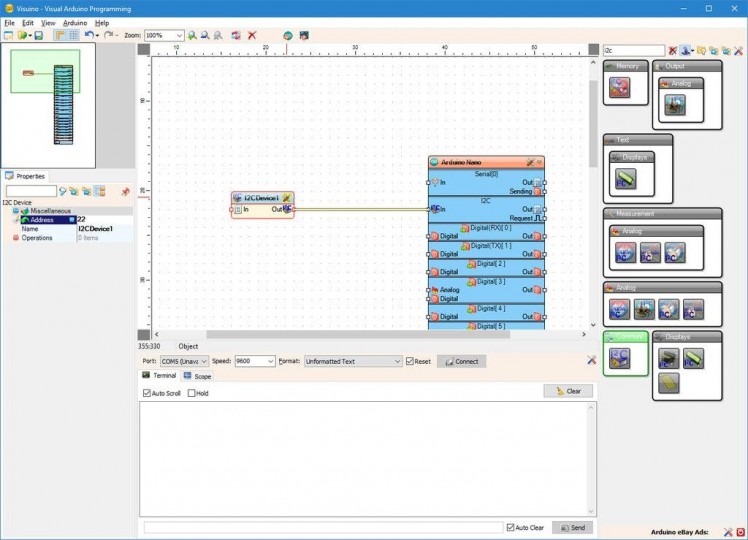Open the Arduino menu
This screenshot has width=748, height=540.
point(75,22)
